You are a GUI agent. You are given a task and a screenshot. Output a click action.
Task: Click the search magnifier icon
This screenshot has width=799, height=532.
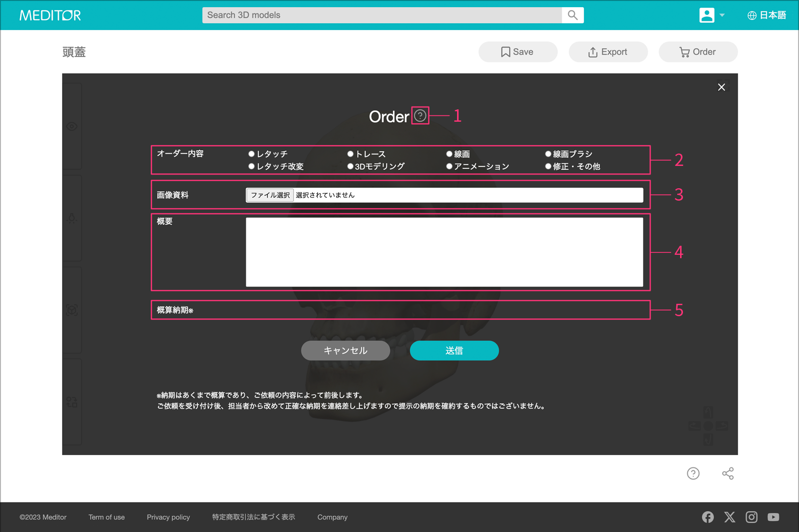pos(573,15)
